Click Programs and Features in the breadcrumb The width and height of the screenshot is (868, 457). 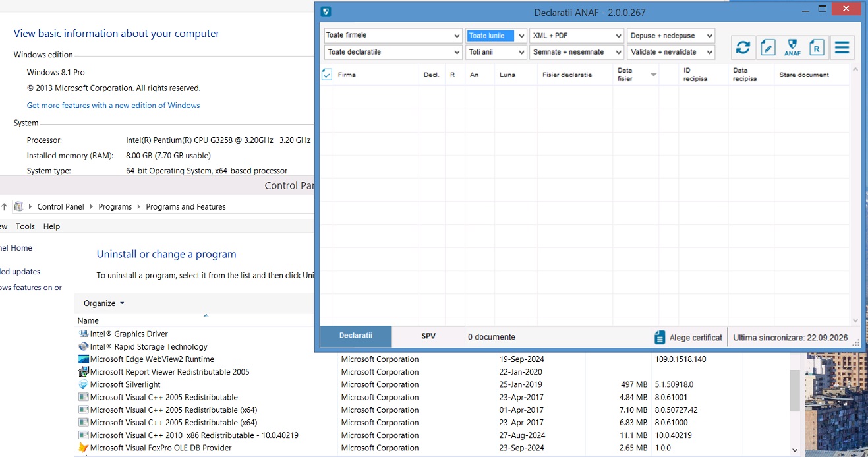(x=186, y=206)
